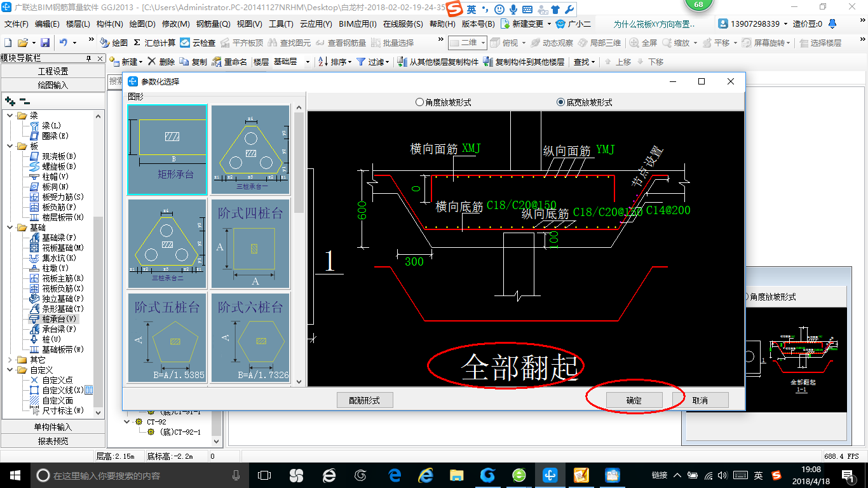Open 单构件输入 panel tab
868x488 pixels.
53,427
